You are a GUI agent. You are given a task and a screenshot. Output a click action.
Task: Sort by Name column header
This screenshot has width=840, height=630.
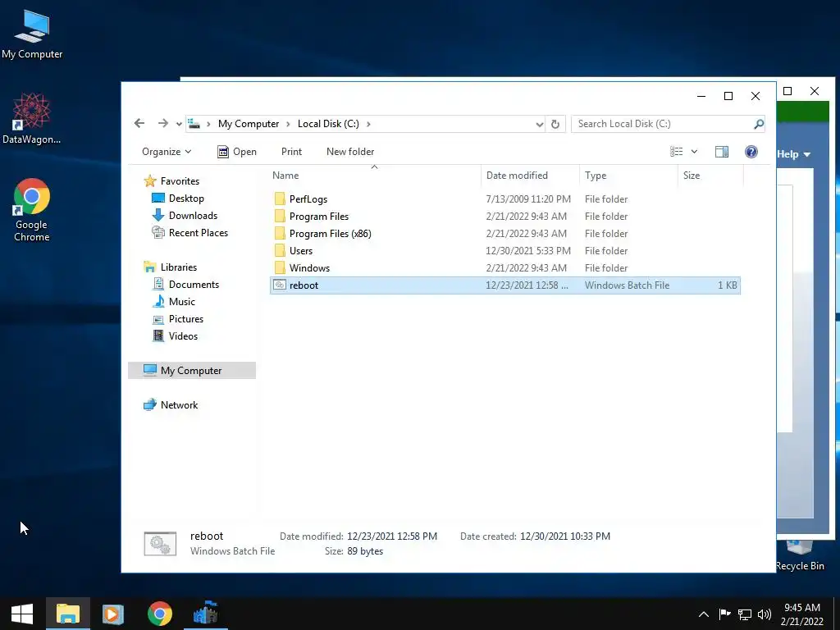click(x=285, y=176)
